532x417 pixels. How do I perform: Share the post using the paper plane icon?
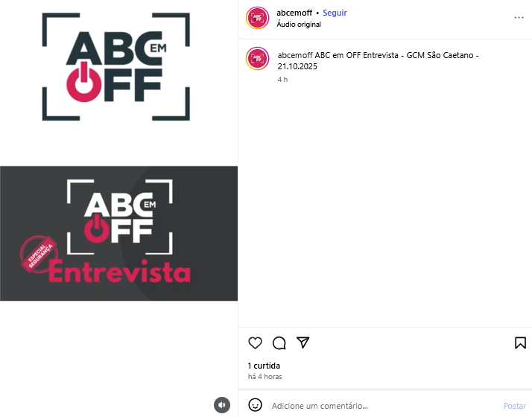303,343
